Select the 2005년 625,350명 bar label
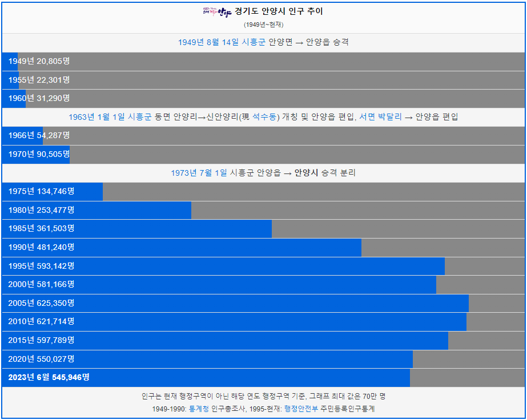Screen dimensions: 527x420 coord(41,304)
